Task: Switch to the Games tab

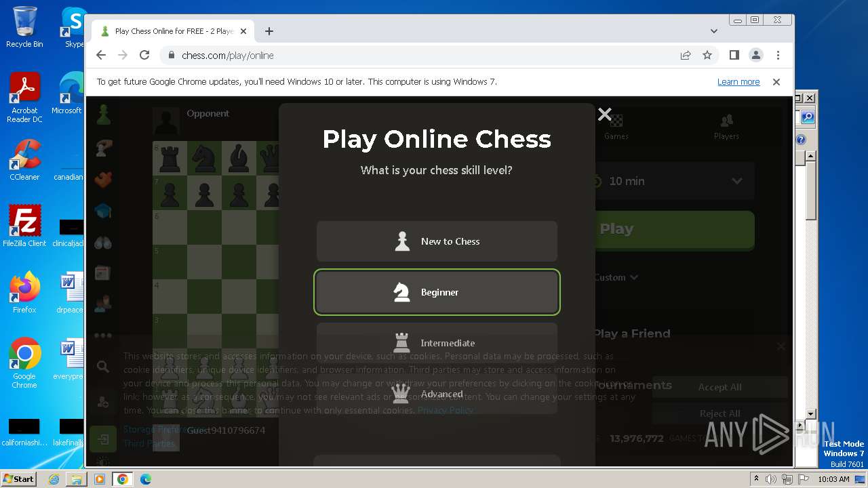Action: click(x=616, y=127)
